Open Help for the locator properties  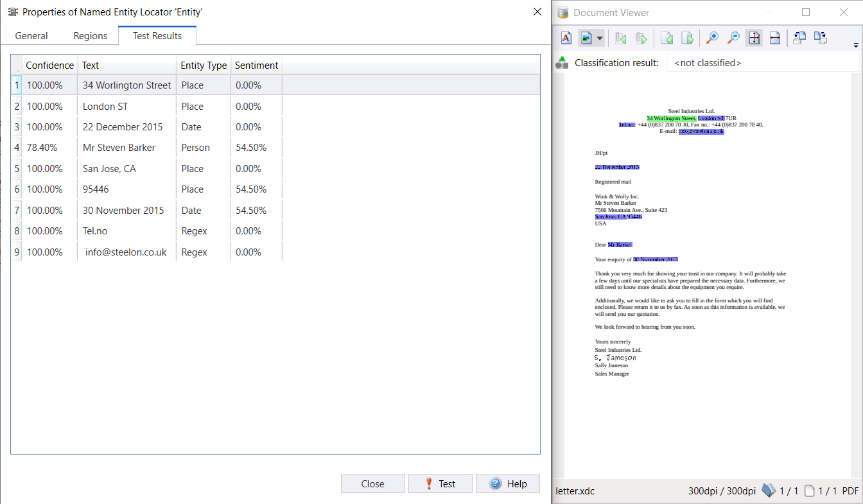click(x=507, y=484)
